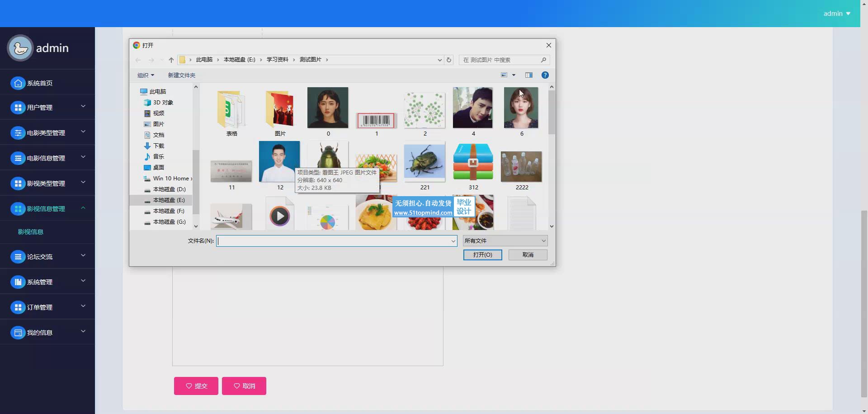Click the 文件名 input field
The height and width of the screenshot is (414, 868).
pyautogui.click(x=336, y=241)
